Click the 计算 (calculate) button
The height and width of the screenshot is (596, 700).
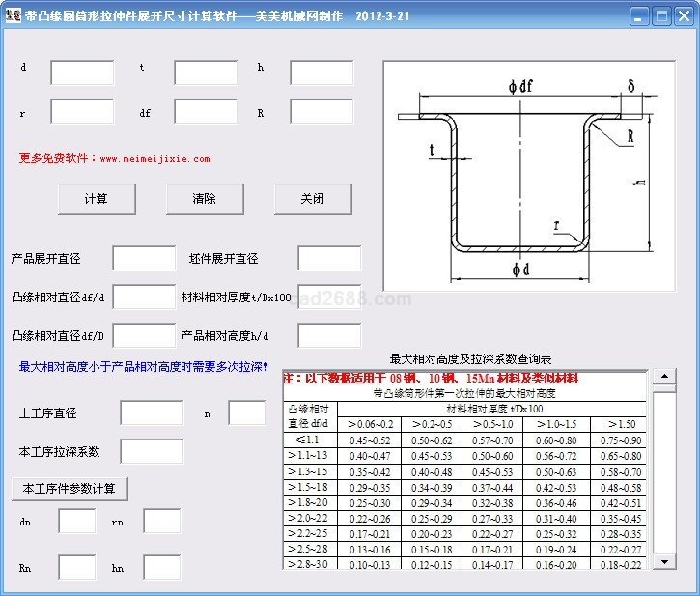click(x=96, y=199)
